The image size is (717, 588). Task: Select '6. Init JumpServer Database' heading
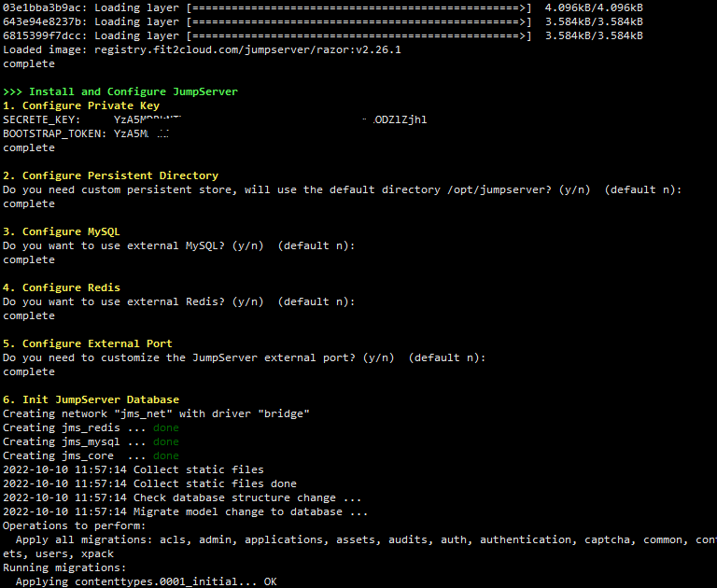pyautogui.click(x=91, y=399)
